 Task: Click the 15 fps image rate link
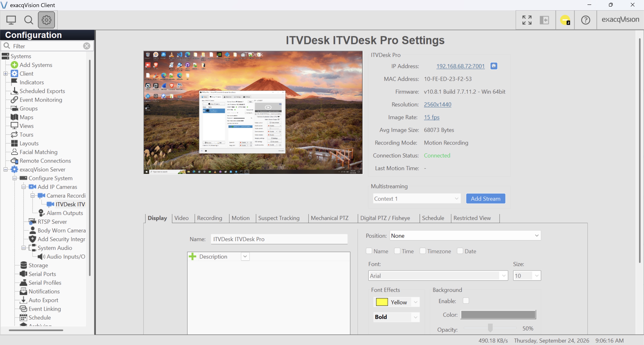(x=431, y=117)
